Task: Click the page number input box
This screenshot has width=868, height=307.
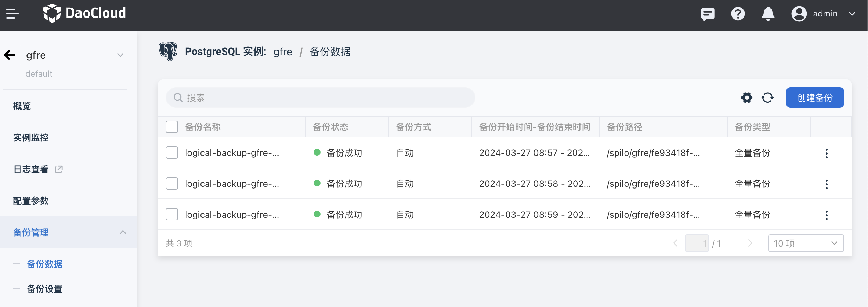Action: pos(697,243)
